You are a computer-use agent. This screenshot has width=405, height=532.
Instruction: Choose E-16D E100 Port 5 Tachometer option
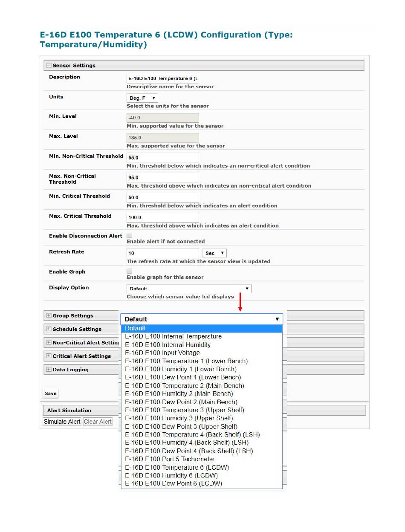170,459
